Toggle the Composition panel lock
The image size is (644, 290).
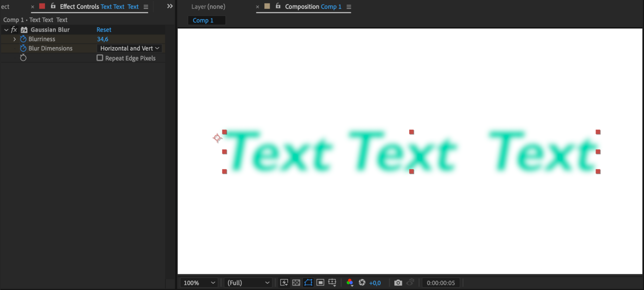point(278,6)
